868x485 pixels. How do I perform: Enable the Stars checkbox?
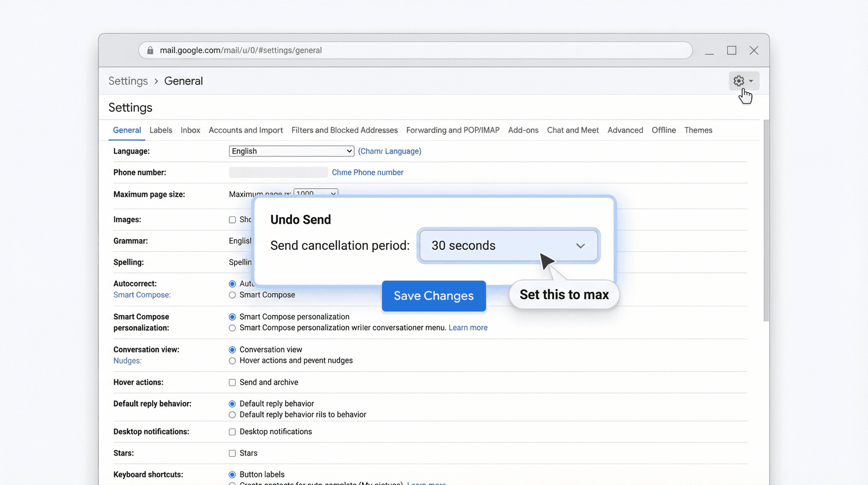coord(232,453)
